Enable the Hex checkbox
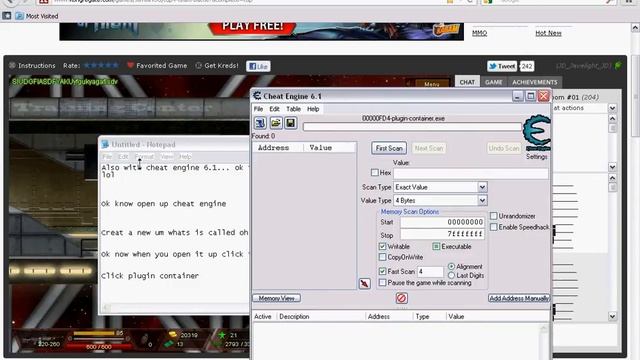Screen dimensions: 640x360 pyautogui.click(x=375, y=173)
